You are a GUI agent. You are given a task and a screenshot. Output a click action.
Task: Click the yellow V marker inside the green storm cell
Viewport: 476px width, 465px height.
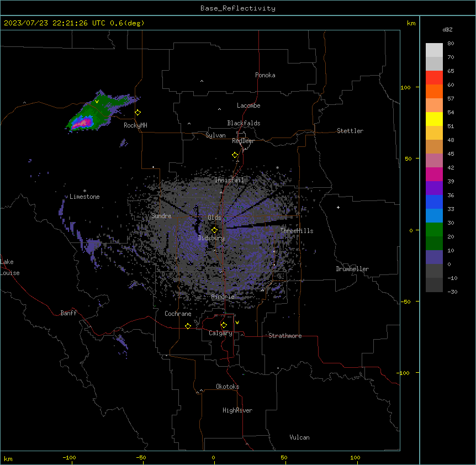point(97,102)
